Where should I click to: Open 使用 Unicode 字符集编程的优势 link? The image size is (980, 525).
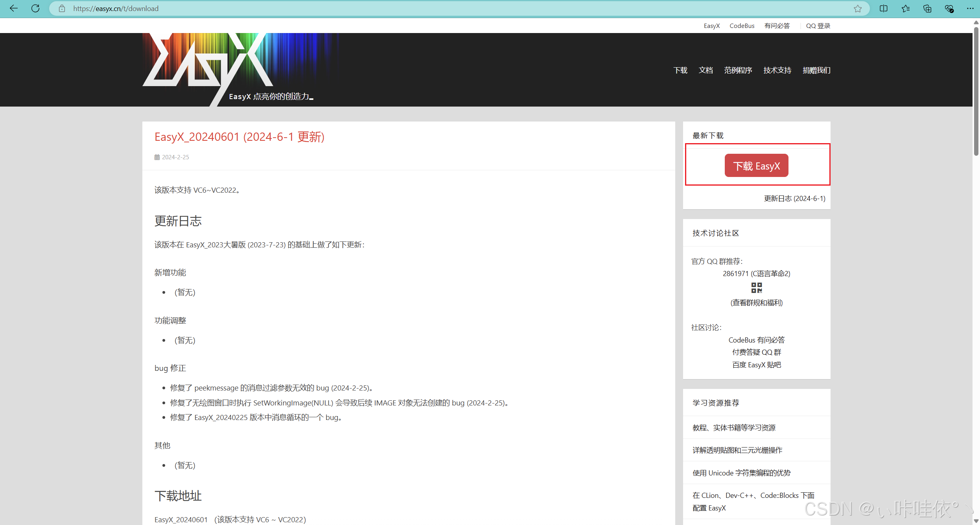(741, 473)
